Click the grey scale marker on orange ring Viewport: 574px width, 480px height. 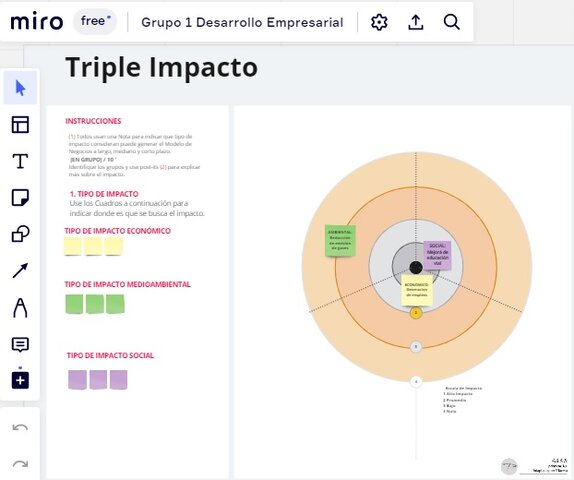tap(415, 346)
